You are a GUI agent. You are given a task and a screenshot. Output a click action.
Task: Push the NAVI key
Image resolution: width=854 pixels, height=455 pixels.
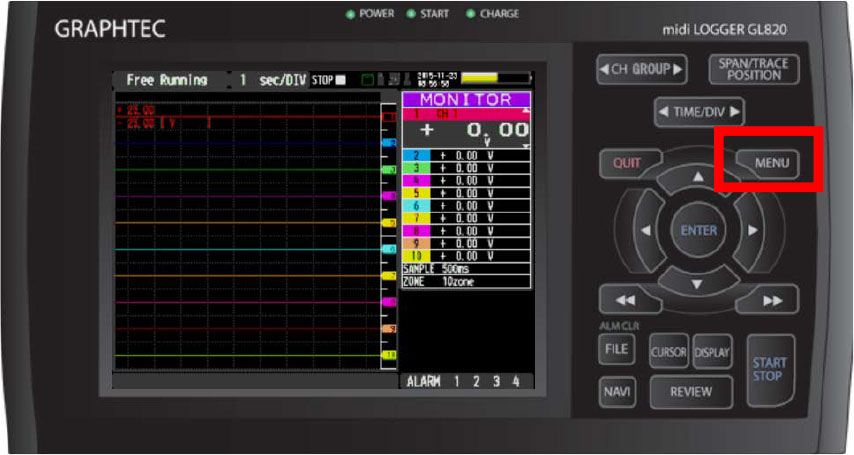pyautogui.click(x=617, y=391)
